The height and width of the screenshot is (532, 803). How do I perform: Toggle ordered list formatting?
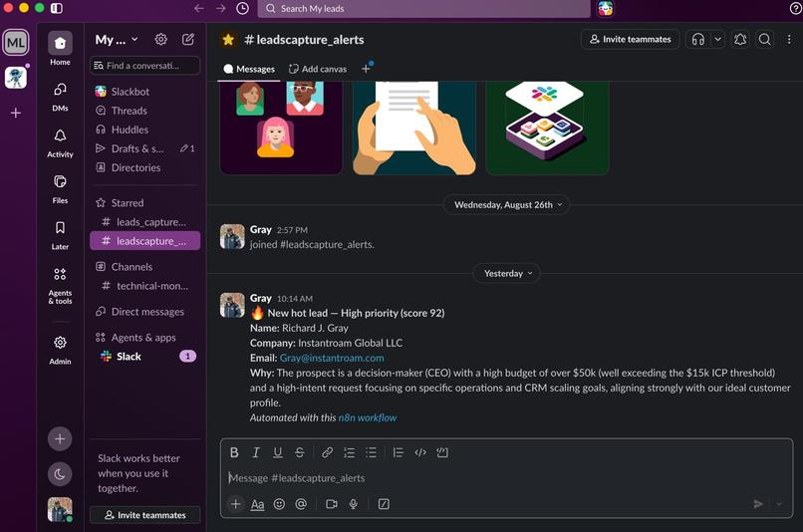click(x=350, y=452)
